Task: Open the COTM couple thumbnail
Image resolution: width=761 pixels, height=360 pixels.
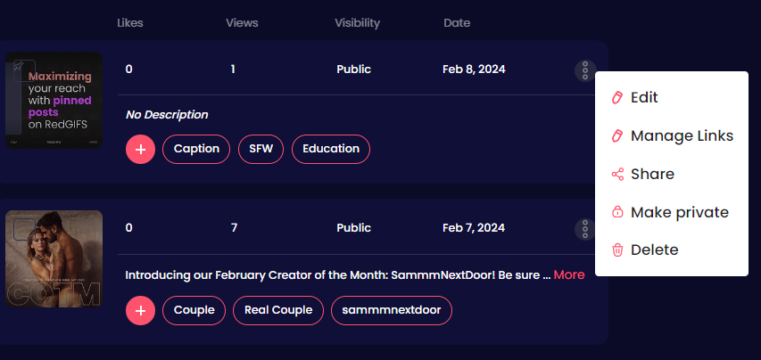Action: coord(54,259)
